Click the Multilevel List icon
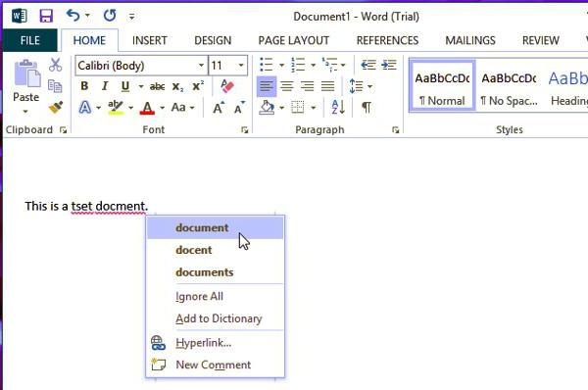The height and width of the screenshot is (390, 588). [329, 65]
